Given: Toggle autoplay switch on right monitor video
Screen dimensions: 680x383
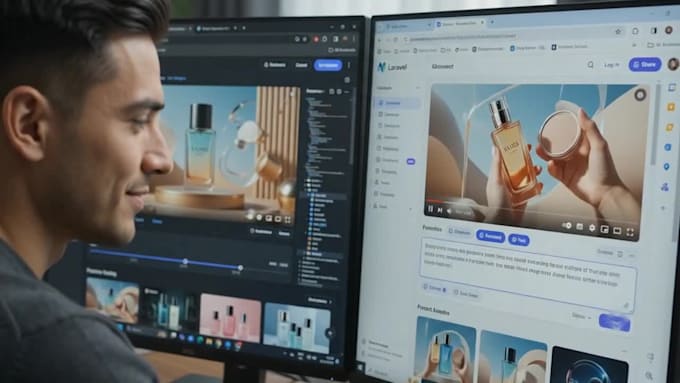Looking at the screenshot, I should [x=567, y=225].
